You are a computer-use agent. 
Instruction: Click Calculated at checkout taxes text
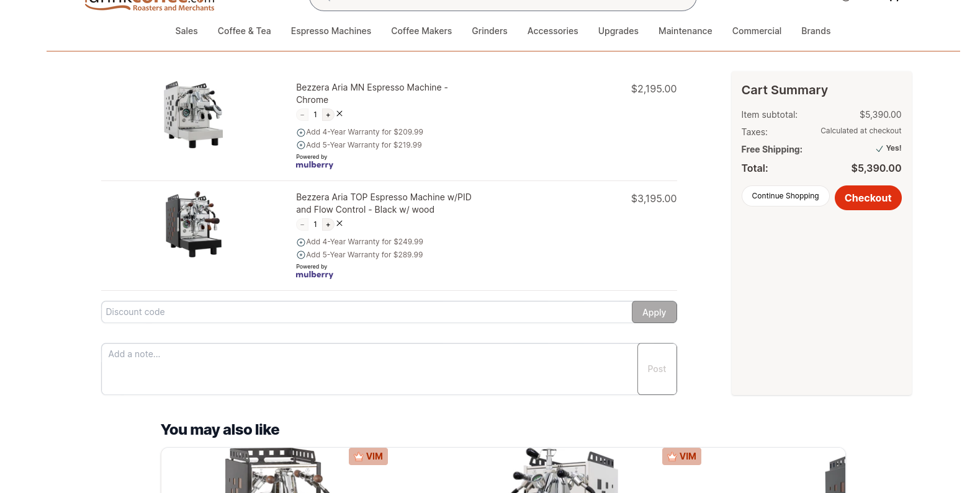(x=861, y=131)
